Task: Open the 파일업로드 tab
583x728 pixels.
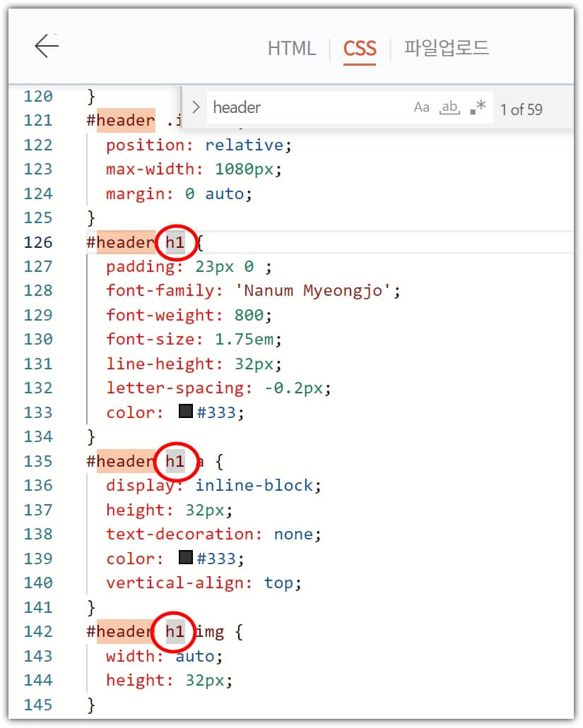Action: (446, 48)
